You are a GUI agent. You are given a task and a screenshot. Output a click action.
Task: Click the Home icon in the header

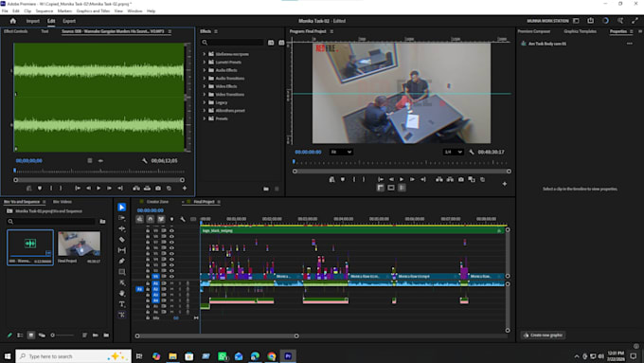pyautogui.click(x=12, y=21)
